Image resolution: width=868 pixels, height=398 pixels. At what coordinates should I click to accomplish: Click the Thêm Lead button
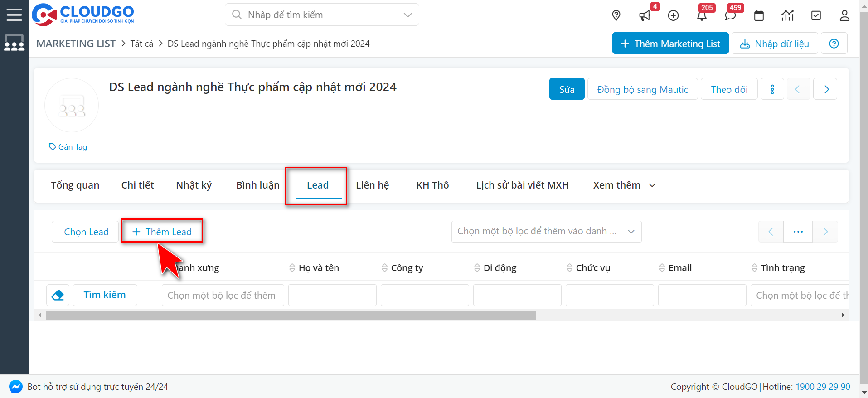click(x=162, y=232)
